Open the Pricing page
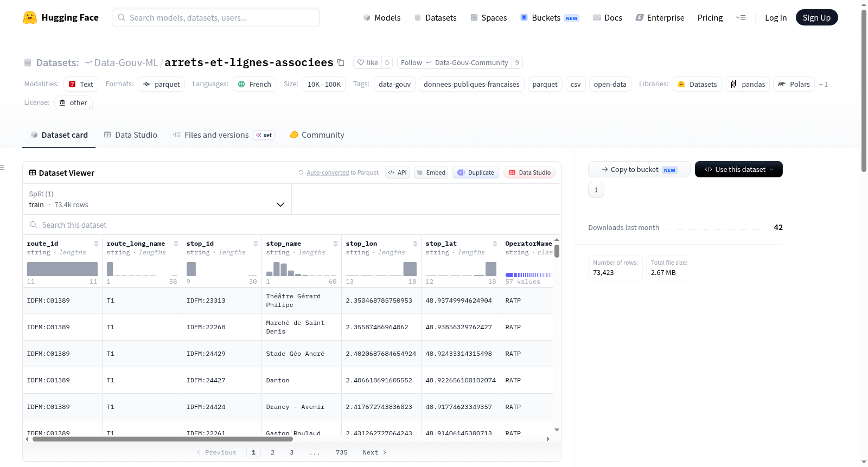The image size is (868, 467). click(710, 17)
